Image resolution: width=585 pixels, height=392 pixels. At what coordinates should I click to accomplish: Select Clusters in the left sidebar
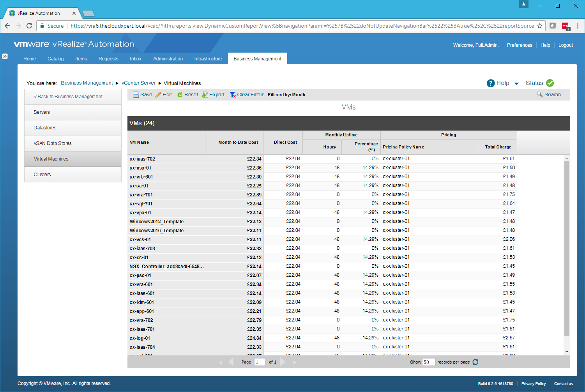point(42,175)
